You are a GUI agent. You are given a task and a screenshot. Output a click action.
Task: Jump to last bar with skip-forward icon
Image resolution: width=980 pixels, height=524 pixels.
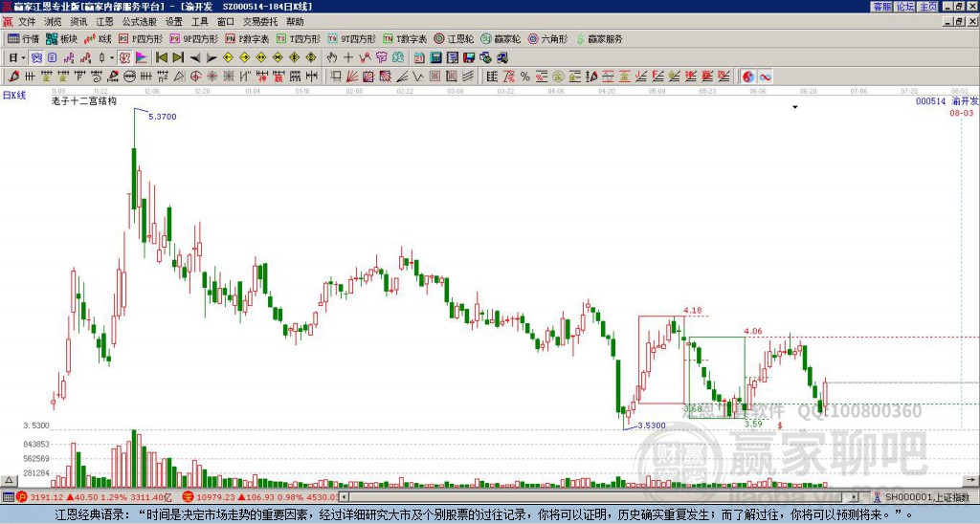[178, 57]
